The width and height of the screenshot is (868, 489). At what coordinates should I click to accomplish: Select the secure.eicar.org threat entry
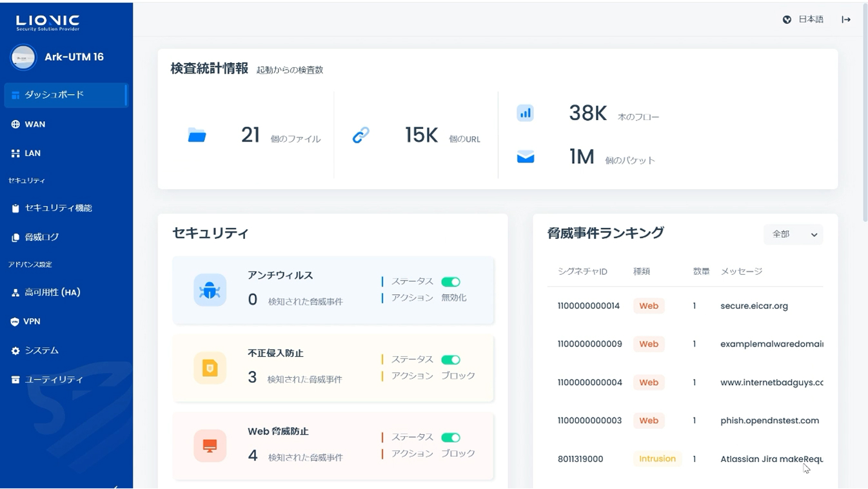pyautogui.click(x=754, y=306)
